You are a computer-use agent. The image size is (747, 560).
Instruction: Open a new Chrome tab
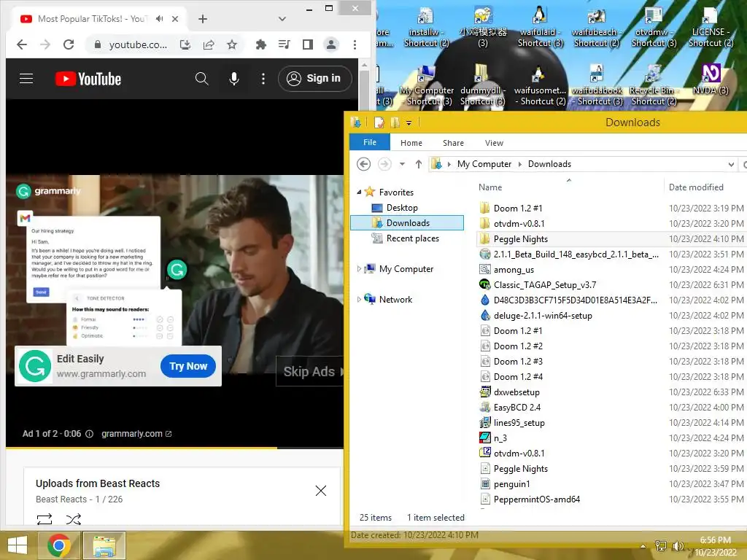click(x=203, y=18)
